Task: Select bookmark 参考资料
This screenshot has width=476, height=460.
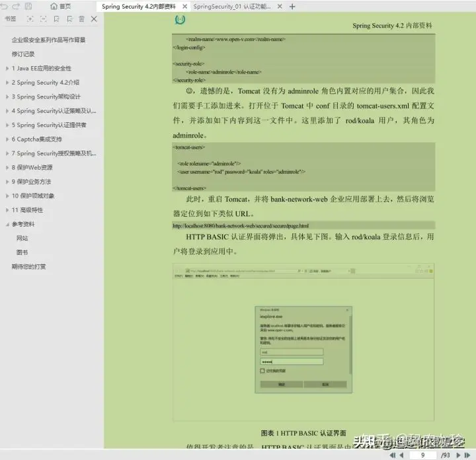Action: [23, 224]
